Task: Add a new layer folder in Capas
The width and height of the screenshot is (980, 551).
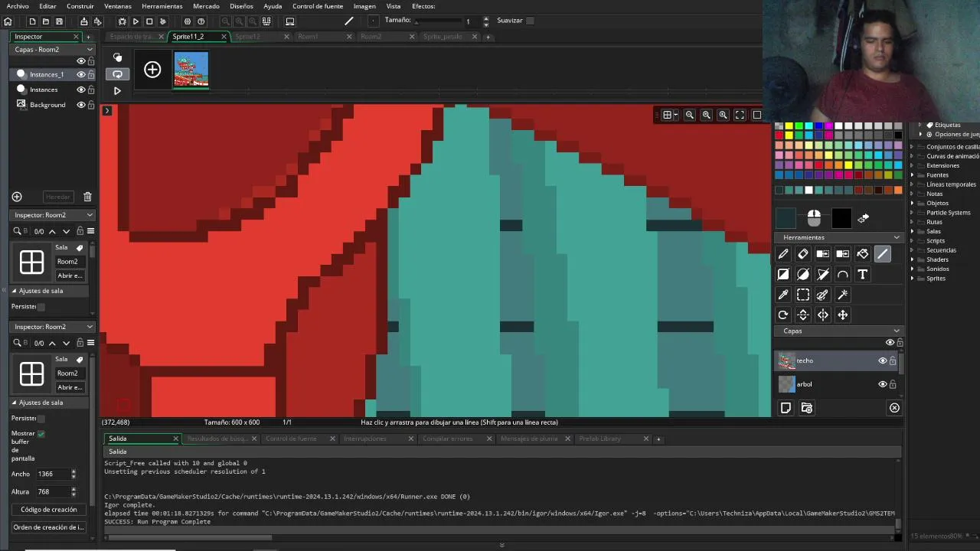Action: (x=806, y=408)
